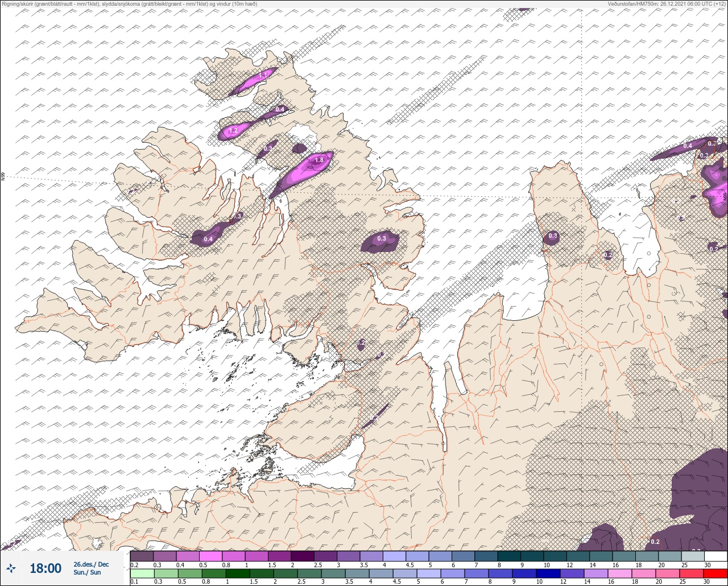Select the 1.2 precipitation label on the map
Viewport: 728px width, 586px height.
[233, 131]
